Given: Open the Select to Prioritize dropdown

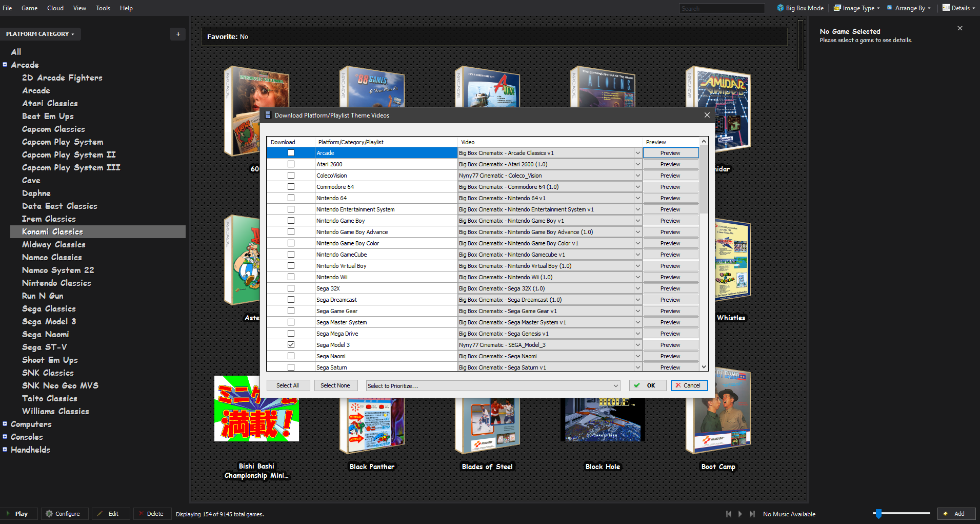Looking at the screenshot, I should [493, 385].
